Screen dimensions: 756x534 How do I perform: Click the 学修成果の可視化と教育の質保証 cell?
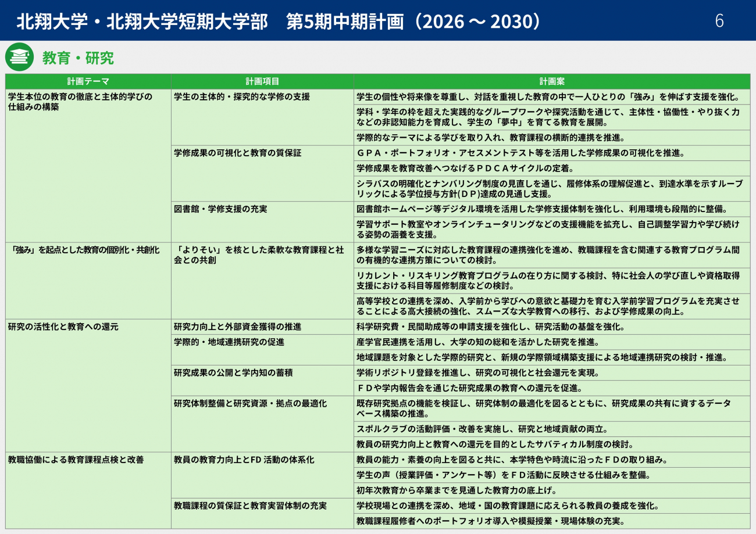point(238,153)
